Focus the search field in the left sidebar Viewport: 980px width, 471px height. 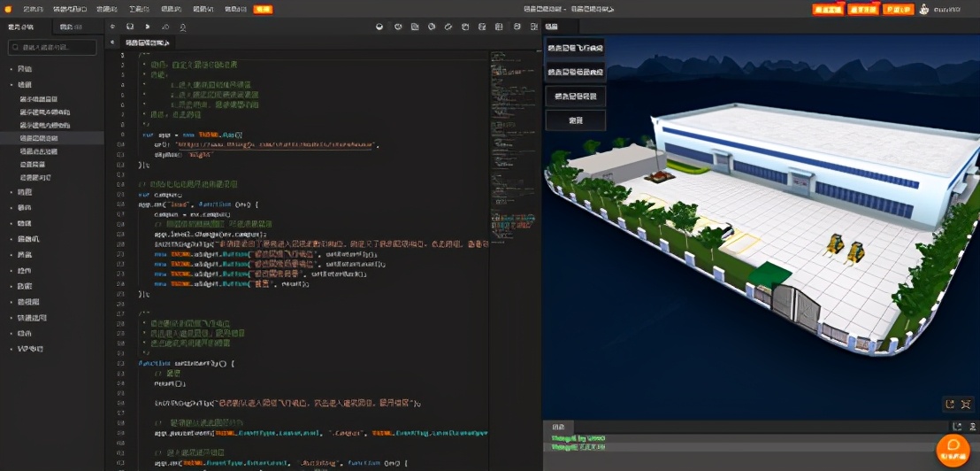[52, 48]
